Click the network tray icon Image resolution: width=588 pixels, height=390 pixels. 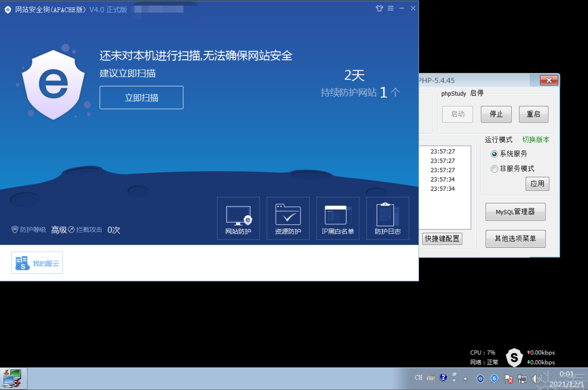pyautogui.click(x=522, y=379)
